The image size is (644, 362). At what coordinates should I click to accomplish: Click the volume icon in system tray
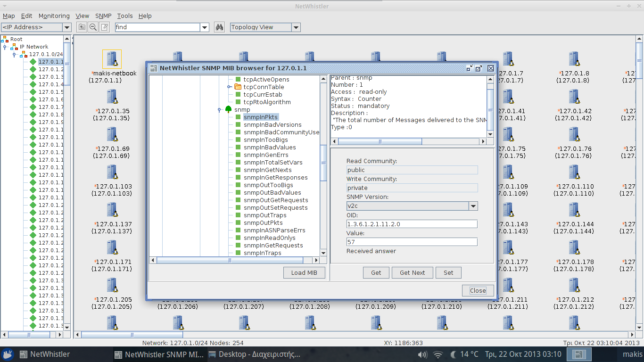pyautogui.click(x=422, y=354)
